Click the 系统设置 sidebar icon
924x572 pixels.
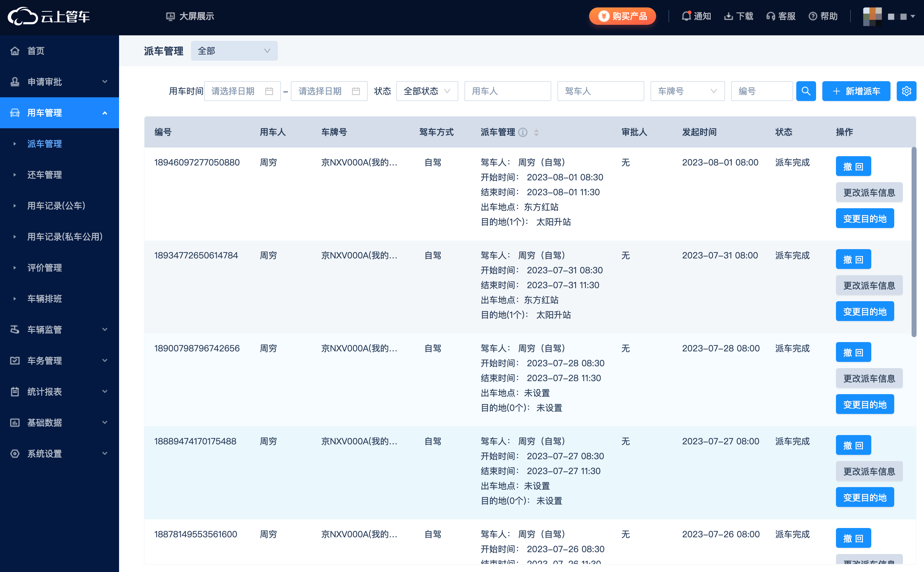(x=15, y=454)
